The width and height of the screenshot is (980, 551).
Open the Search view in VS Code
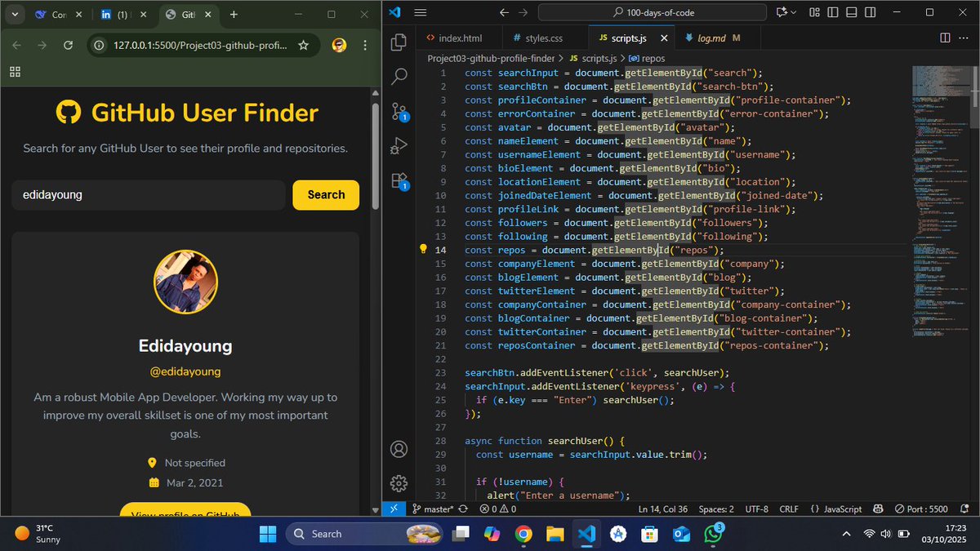(x=399, y=77)
